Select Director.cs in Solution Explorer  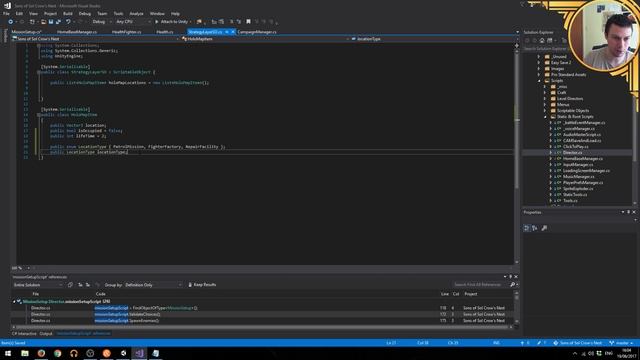573,153
